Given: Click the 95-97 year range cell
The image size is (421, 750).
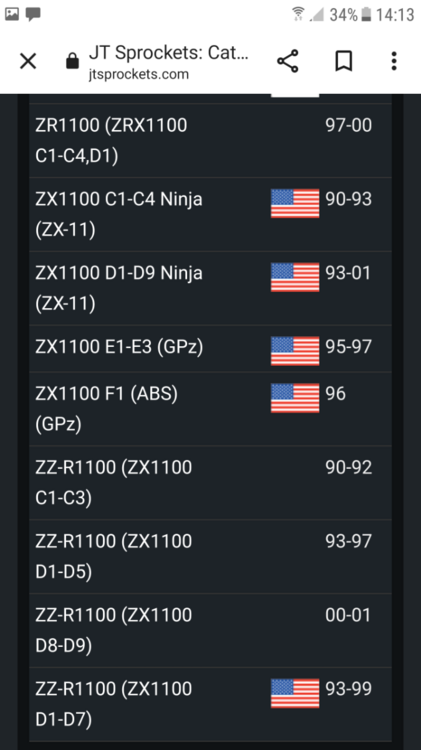Looking at the screenshot, I should pos(348,347).
